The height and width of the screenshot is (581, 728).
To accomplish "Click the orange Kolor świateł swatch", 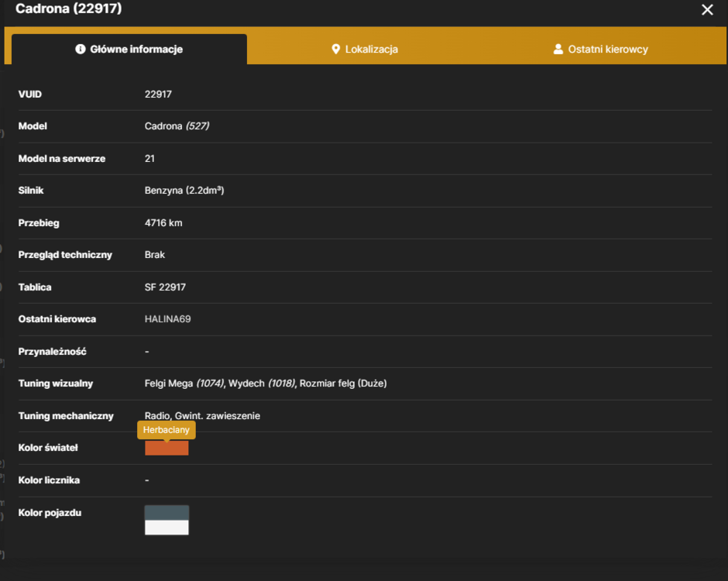I will tap(167, 449).
